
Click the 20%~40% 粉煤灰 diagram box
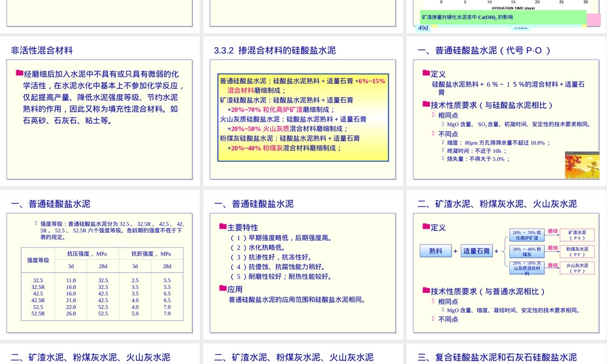pyautogui.click(x=526, y=252)
